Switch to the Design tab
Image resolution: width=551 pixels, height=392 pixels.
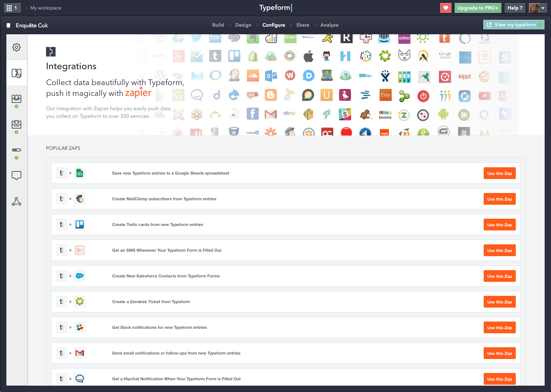tap(243, 25)
